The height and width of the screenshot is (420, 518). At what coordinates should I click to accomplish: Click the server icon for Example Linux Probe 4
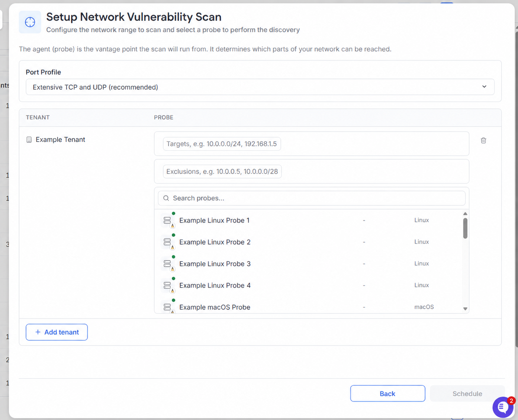coord(167,285)
